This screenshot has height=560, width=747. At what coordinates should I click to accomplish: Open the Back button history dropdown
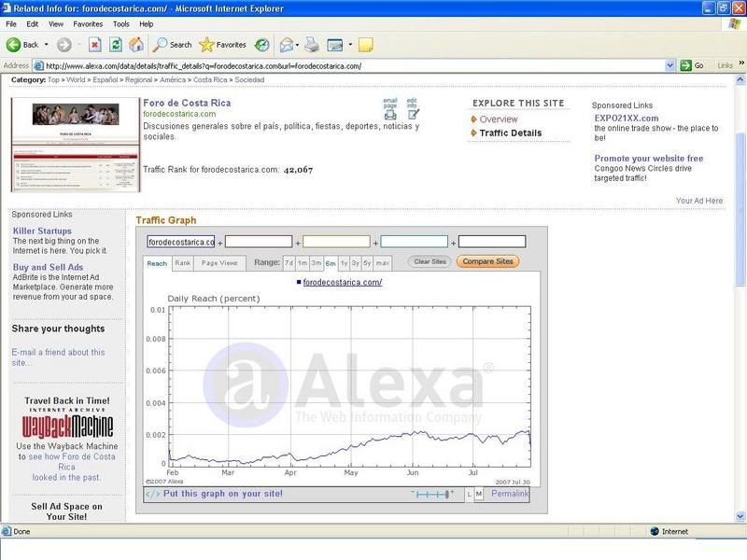click(46, 45)
